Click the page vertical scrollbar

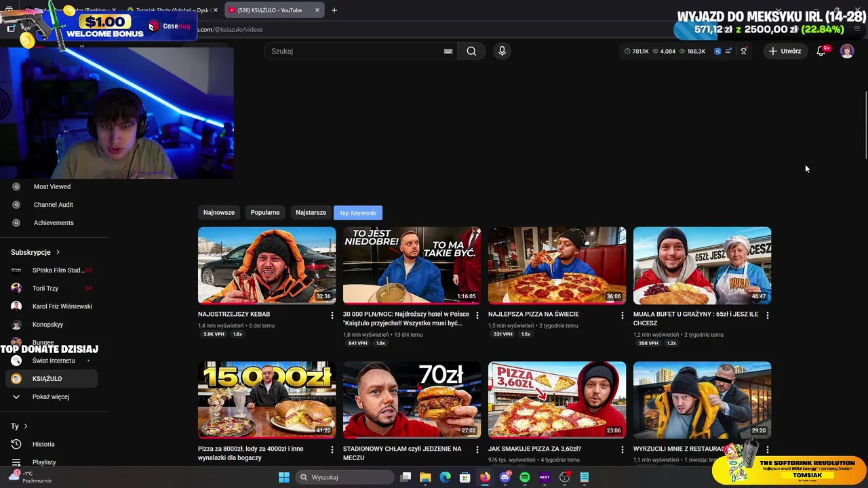click(865, 125)
